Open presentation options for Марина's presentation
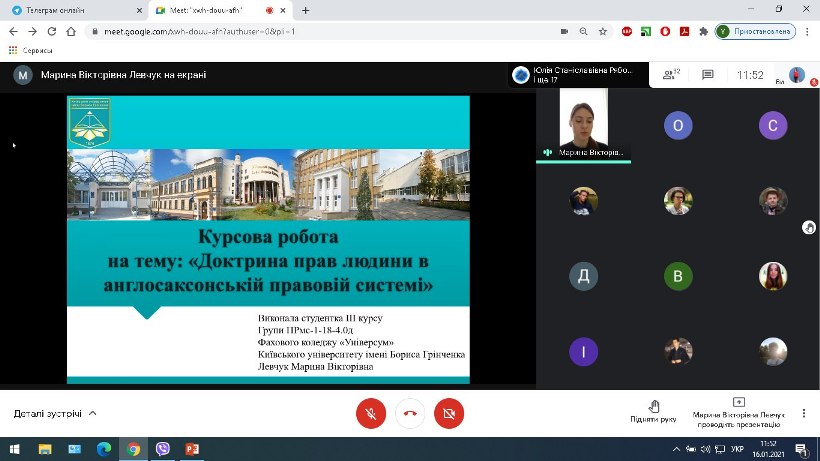The height and width of the screenshot is (461, 820). pyautogui.click(x=738, y=411)
